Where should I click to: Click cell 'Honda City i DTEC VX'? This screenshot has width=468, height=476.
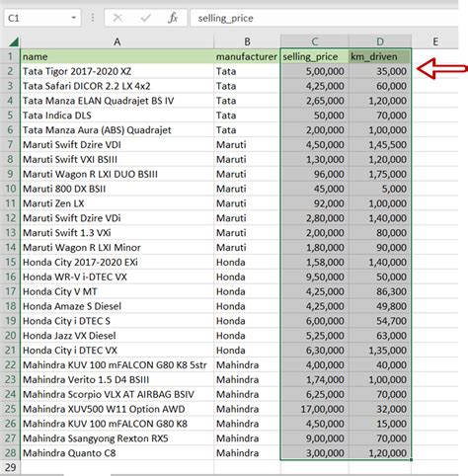[x=117, y=351]
